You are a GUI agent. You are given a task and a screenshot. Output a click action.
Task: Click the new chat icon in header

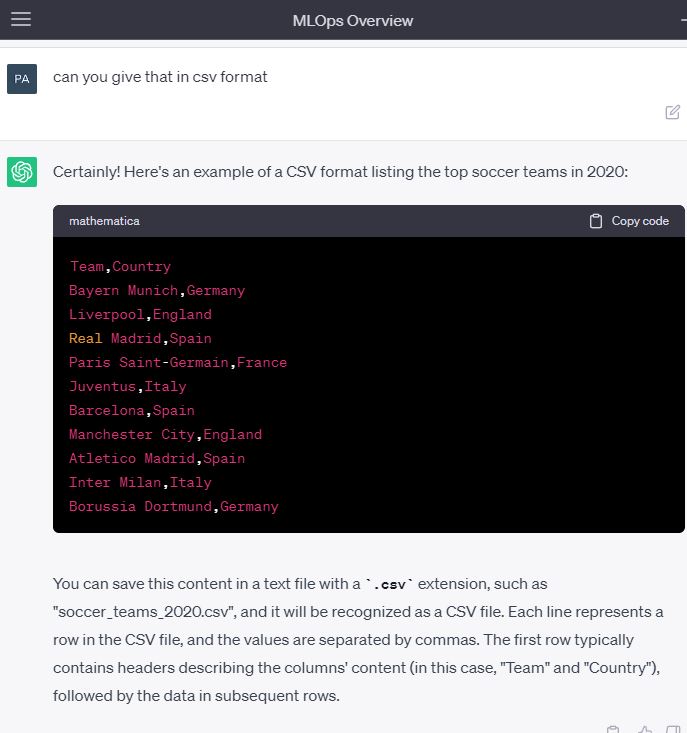(683, 20)
